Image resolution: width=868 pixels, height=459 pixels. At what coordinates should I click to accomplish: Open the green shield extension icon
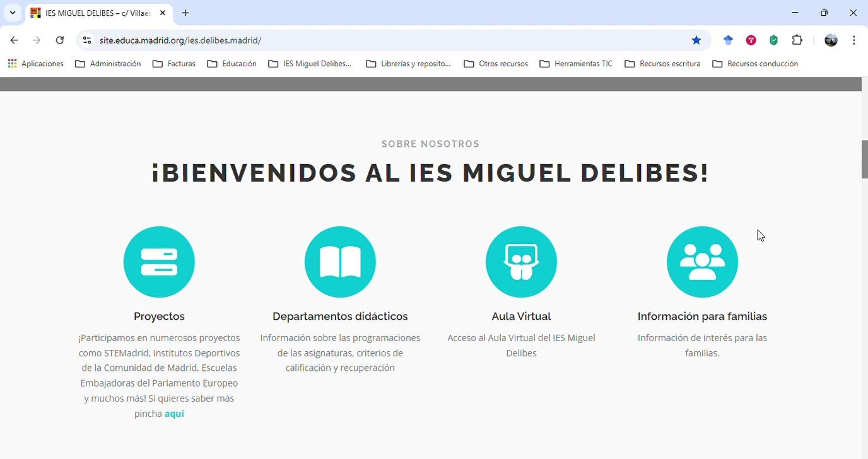coord(773,40)
